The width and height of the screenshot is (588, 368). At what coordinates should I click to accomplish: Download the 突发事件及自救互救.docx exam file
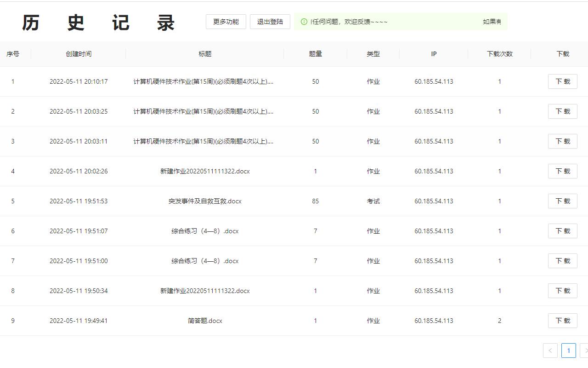562,201
